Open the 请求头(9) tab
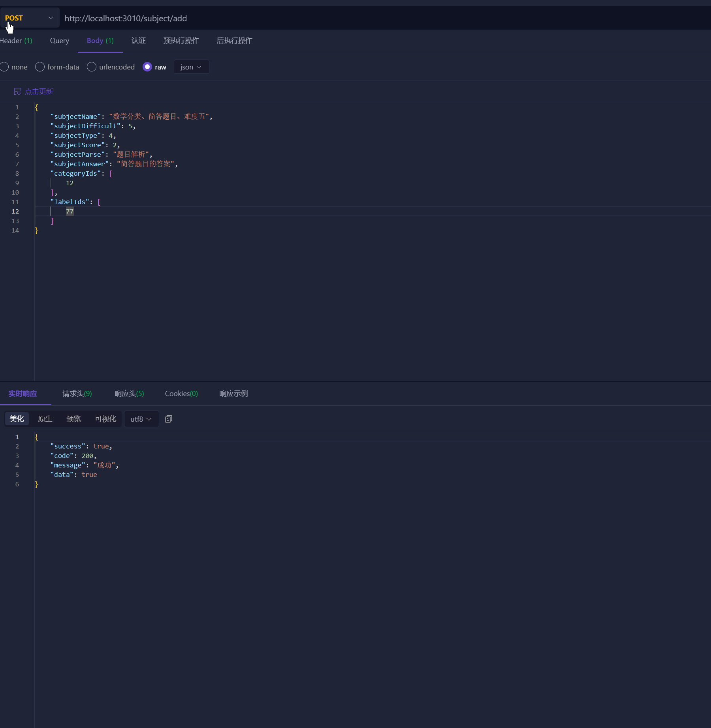This screenshot has width=711, height=728. pyautogui.click(x=77, y=394)
